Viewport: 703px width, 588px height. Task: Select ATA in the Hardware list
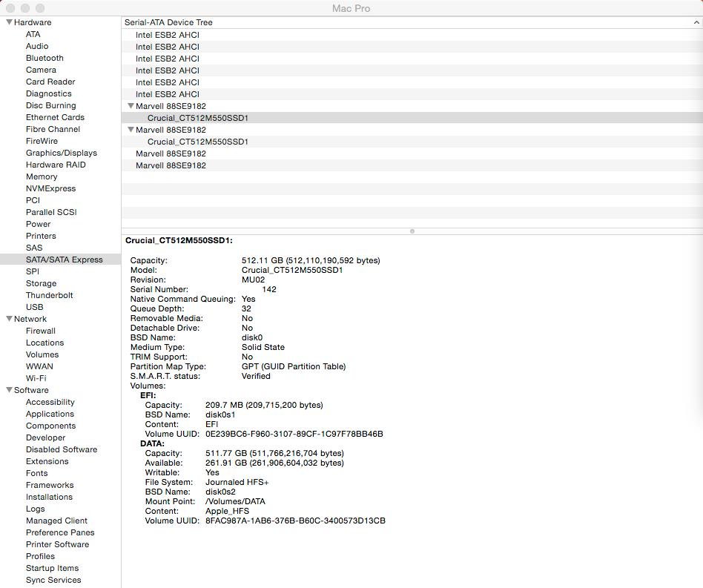[x=33, y=34]
